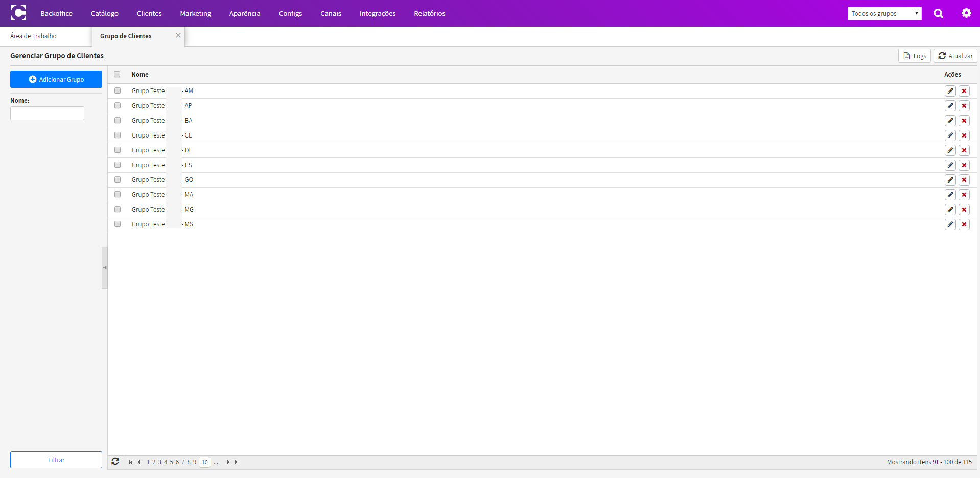The width and height of the screenshot is (980, 478).
Task: Sort the table by the Nome column header
Action: click(x=140, y=75)
